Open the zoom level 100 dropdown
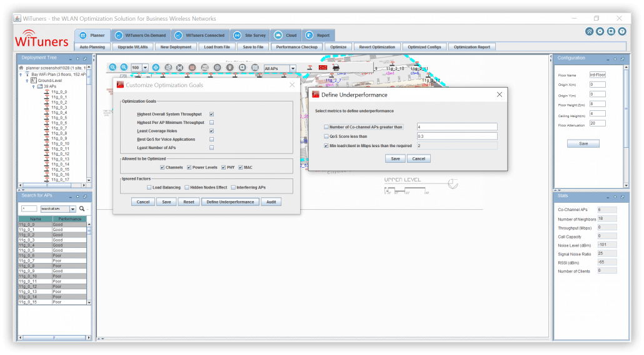Viewport: 644px width, 355px height. (145, 68)
